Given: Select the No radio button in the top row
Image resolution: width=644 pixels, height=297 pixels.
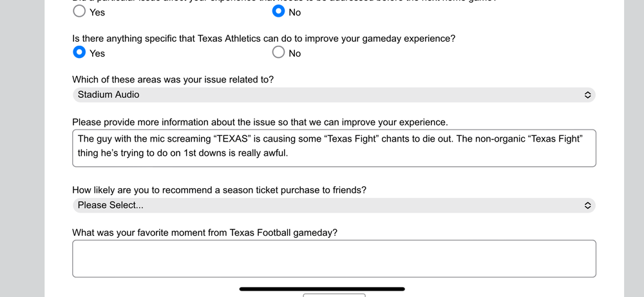Looking at the screenshot, I should pos(278,11).
